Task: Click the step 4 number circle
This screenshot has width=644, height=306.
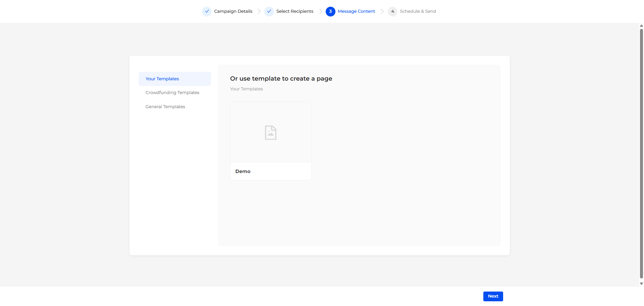Action: [392, 11]
